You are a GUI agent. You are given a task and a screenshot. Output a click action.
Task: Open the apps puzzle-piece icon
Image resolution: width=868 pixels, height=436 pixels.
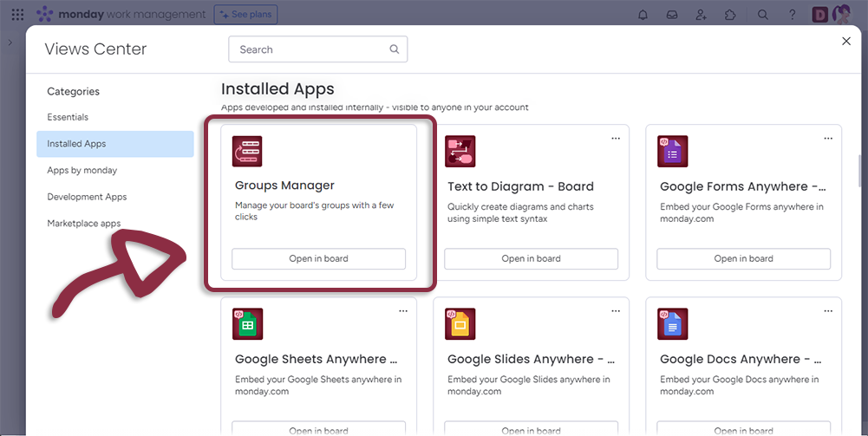coord(729,15)
